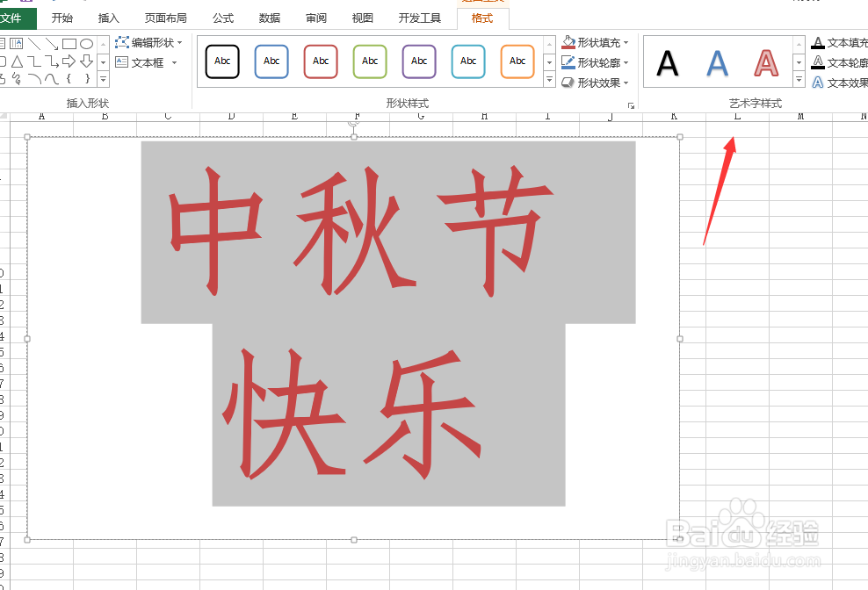This screenshot has width=868, height=590.
Task: Apply the black outline Abc shape style
Action: 222,61
